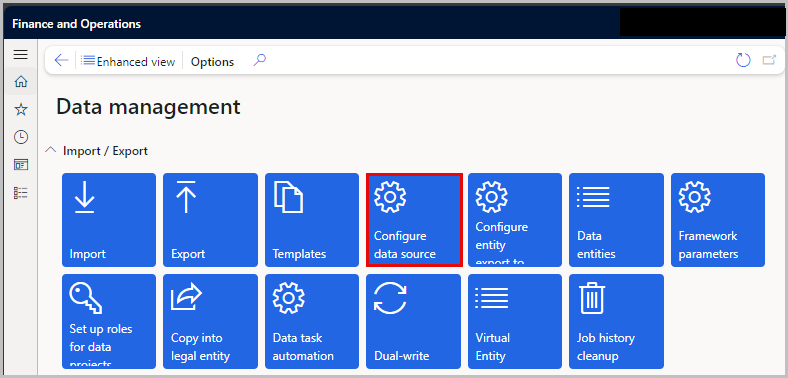Open the page in a new window
The height and width of the screenshot is (378, 788).
point(769,60)
